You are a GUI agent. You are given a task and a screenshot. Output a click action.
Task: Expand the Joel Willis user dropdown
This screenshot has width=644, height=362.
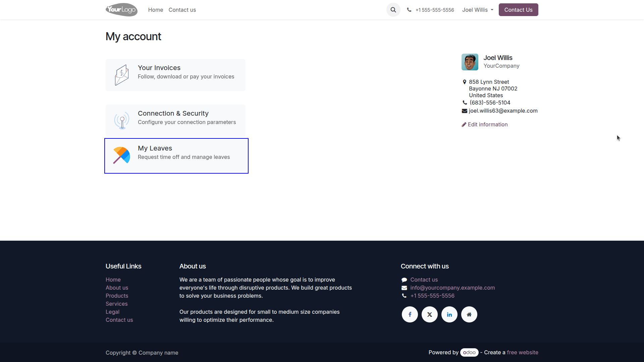[478, 10]
